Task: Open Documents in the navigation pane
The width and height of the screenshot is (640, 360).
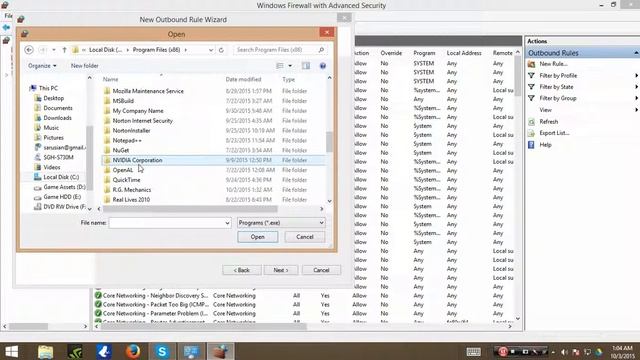Action: (58, 108)
